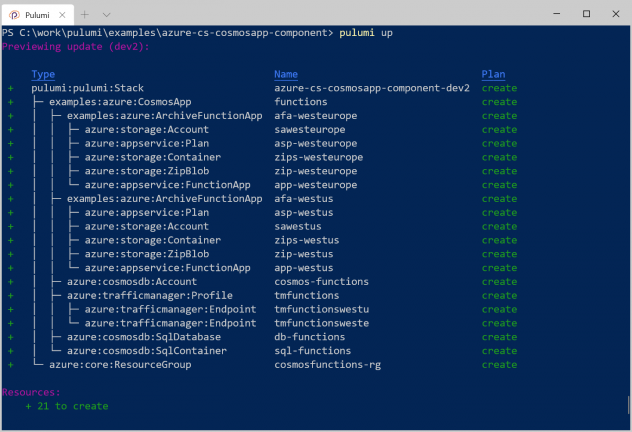Click the '+ 21 to create' summary text

[67, 406]
